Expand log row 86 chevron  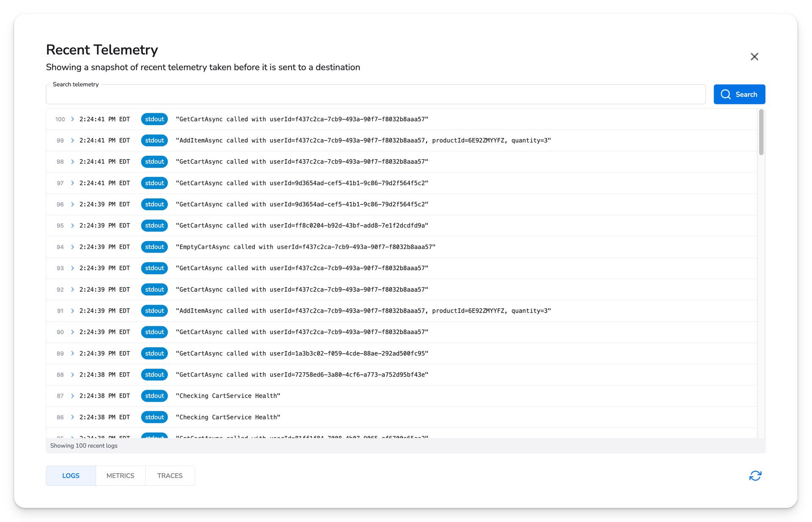tap(72, 417)
